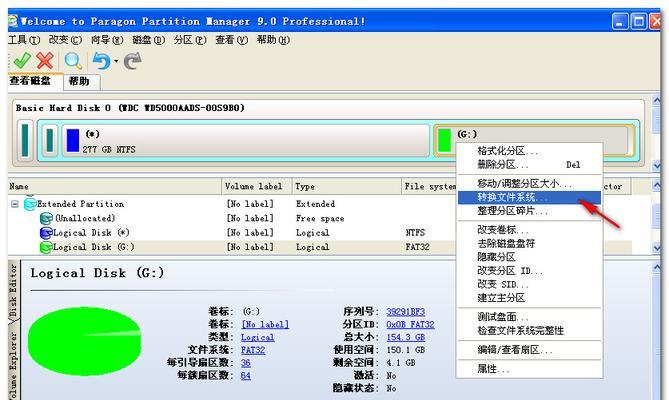This screenshot has width=669, height=400.
Task: Click the 150.1 GB used space value
Action: pyautogui.click(x=405, y=350)
